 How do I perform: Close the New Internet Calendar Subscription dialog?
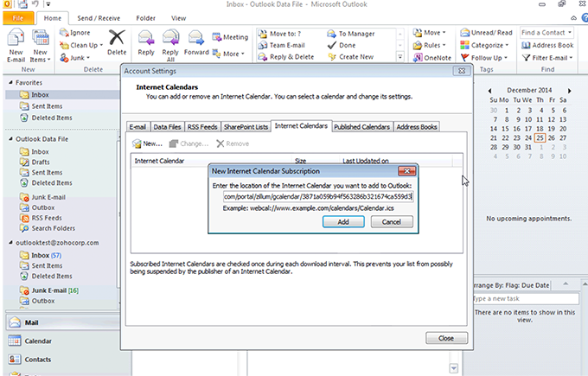pyautogui.click(x=407, y=171)
